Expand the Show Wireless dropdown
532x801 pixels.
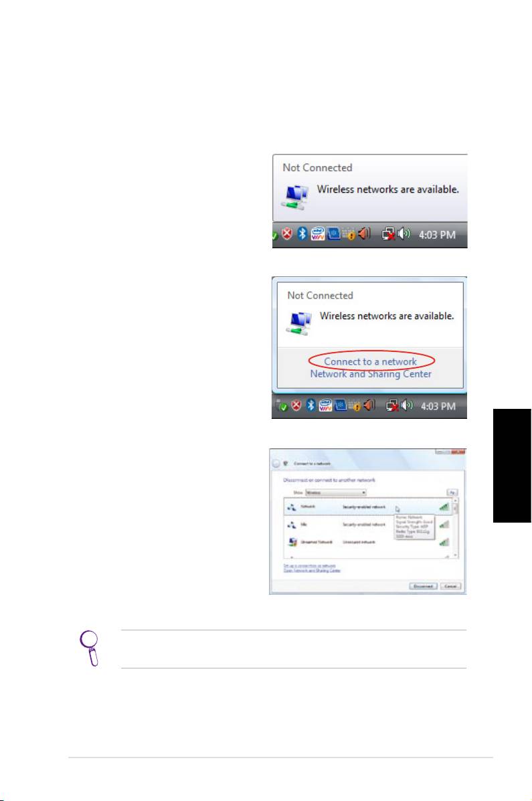(335, 493)
